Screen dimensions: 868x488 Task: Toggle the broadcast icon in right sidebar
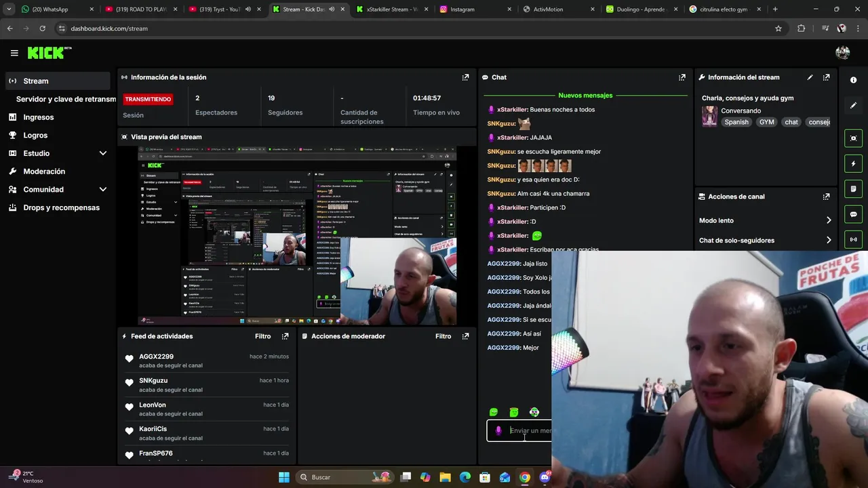[x=853, y=239]
